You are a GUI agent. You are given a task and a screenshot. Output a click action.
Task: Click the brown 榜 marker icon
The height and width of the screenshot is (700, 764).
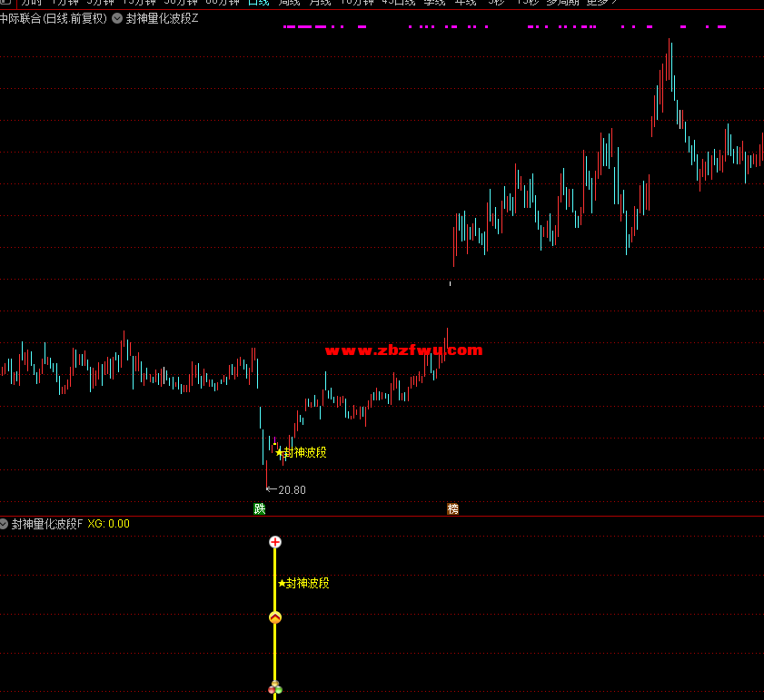[452, 509]
